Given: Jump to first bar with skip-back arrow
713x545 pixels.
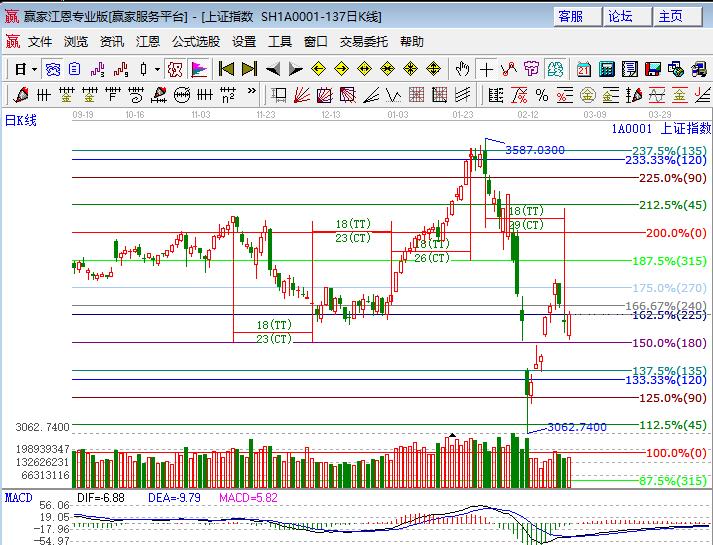Looking at the screenshot, I should click(x=227, y=69).
